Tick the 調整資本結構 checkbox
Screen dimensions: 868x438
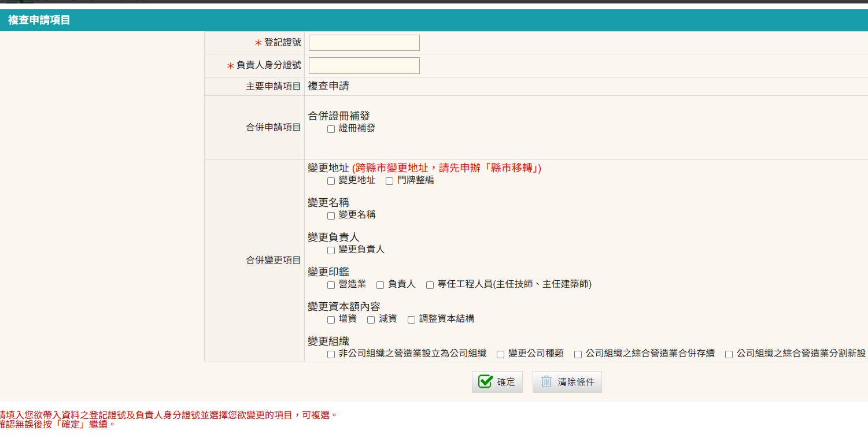(412, 320)
